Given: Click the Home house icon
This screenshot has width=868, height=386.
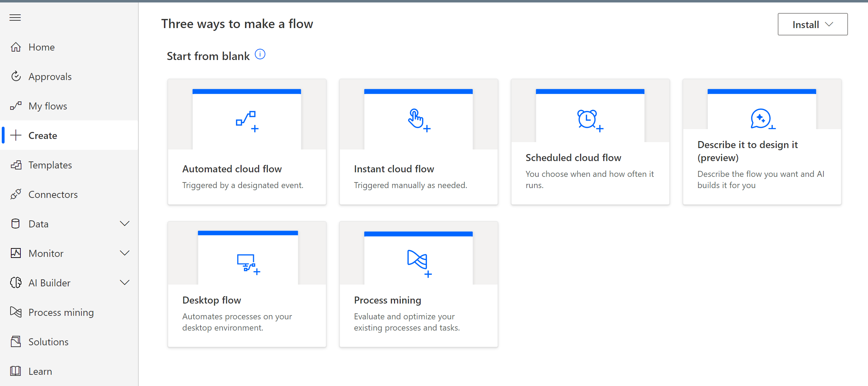Looking at the screenshot, I should click(16, 47).
